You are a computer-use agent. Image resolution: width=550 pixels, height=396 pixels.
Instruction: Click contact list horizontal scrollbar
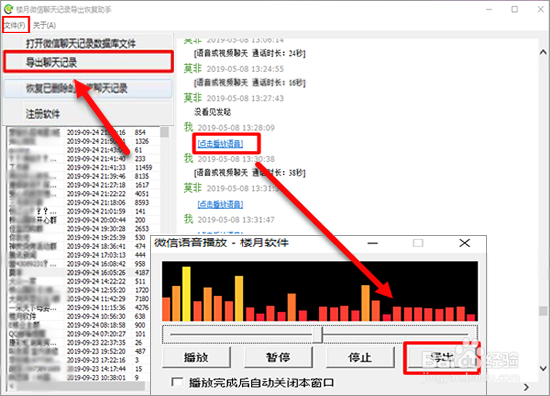(80, 386)
